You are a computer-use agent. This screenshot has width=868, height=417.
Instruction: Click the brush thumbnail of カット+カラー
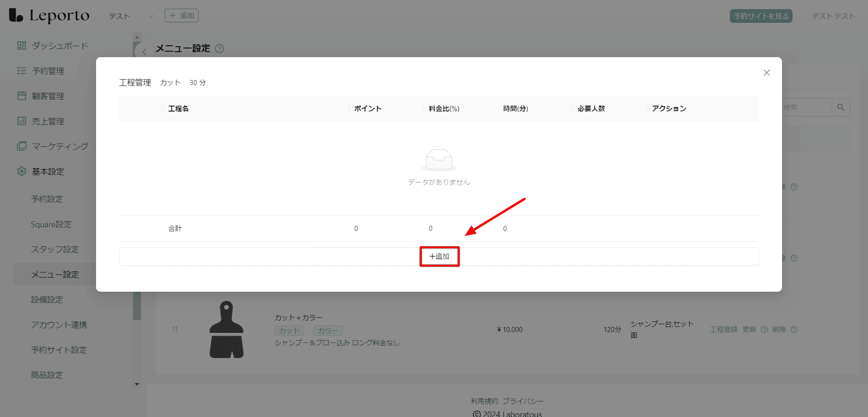tap(226, 330)
